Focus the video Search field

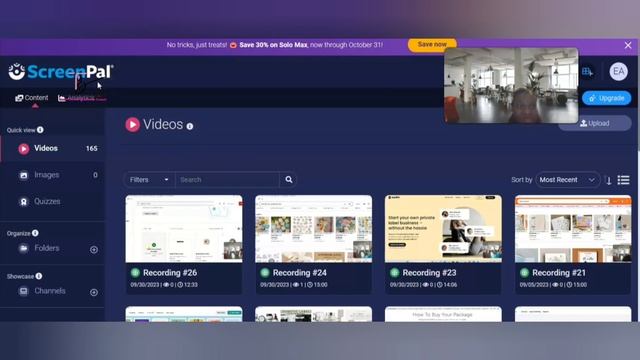tap(227, 180)
